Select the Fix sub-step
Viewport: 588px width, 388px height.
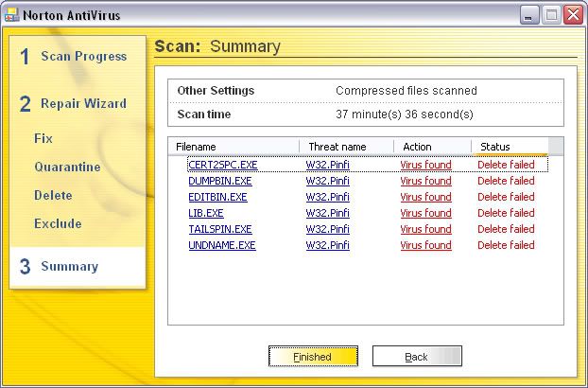pyautogui.click(x=43, y=138)
